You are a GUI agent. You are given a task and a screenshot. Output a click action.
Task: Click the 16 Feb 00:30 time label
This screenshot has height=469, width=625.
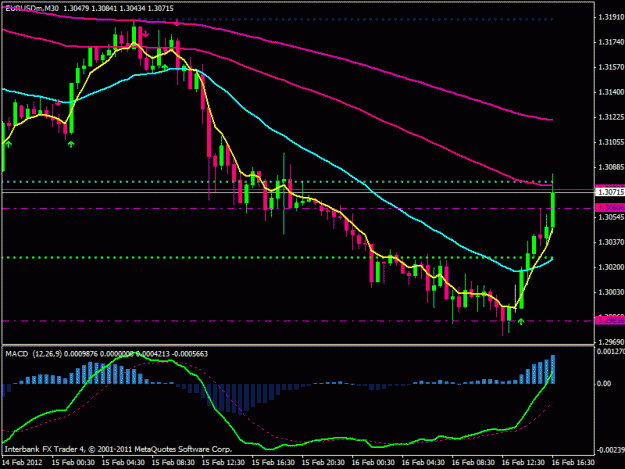point(373,463)
